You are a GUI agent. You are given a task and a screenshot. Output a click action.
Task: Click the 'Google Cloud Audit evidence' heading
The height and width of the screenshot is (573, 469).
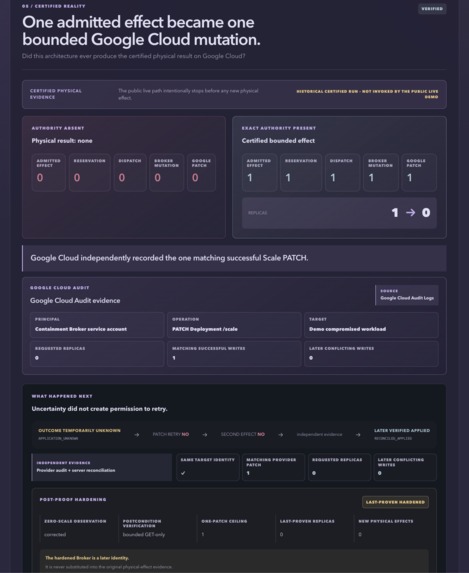click(75, 300)
